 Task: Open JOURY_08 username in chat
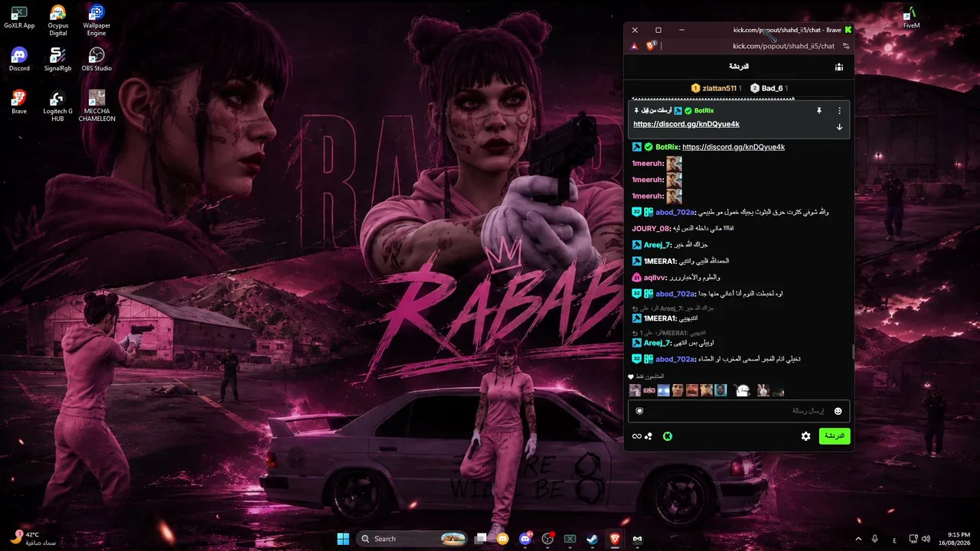pyautogui.click(x=651, y=229)
